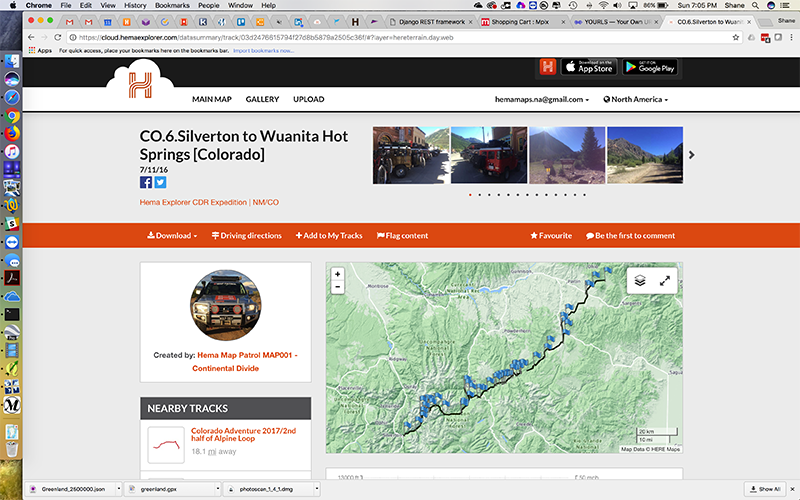
Task: Open Apps shortcut in bookmarks bar
Action: point(40,51)
